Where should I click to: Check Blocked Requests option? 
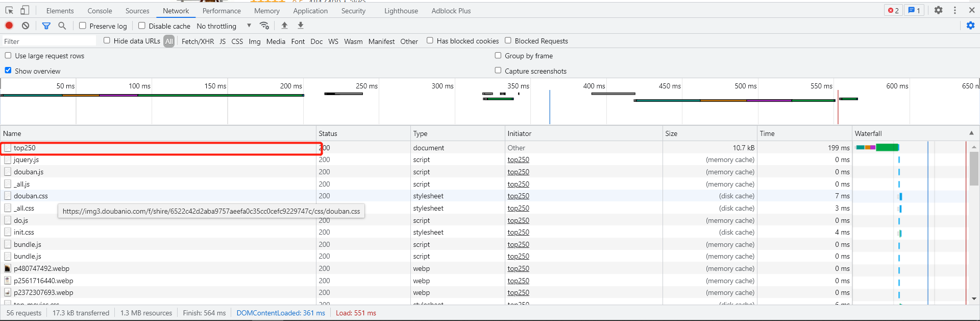tap(508, 40)
